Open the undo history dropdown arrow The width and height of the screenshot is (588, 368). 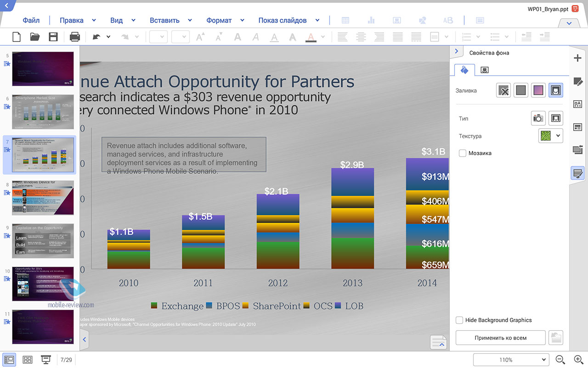pyautogui.click(x=108, y=37)
